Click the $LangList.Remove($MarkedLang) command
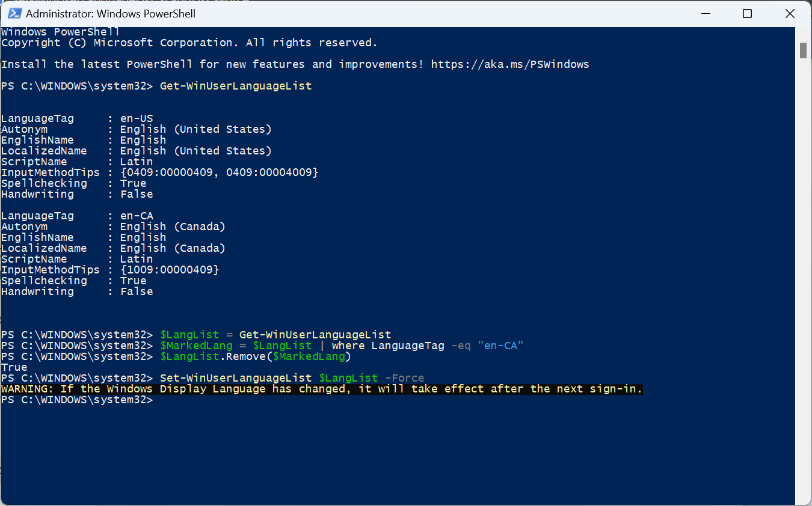 point(255,356)
